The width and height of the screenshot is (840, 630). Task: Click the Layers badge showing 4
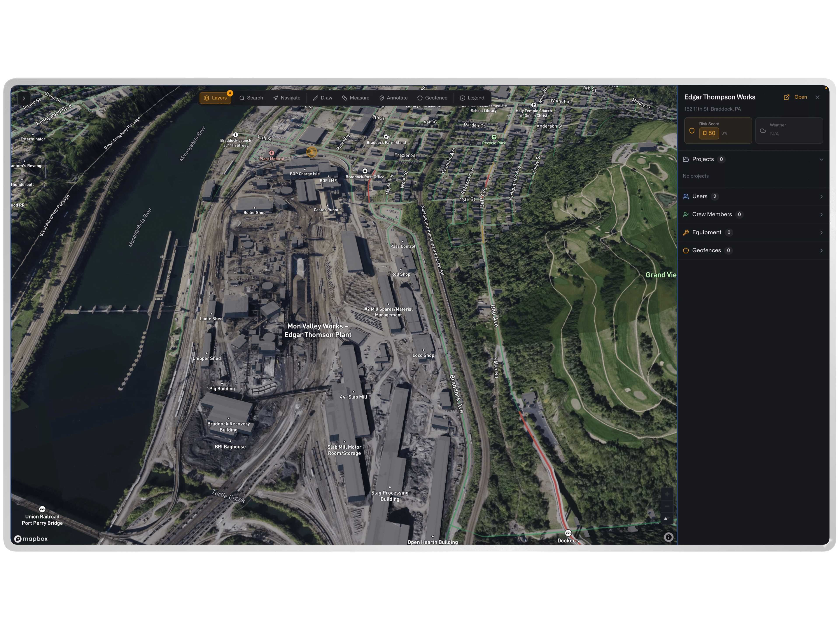(x=230, y=93)
